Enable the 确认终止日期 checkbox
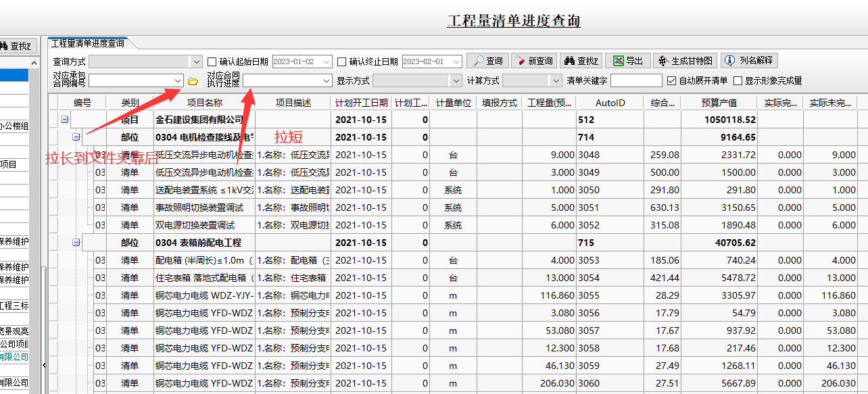Image resolution: width=868 pixels, height=394 pixels. pos(341,61)
